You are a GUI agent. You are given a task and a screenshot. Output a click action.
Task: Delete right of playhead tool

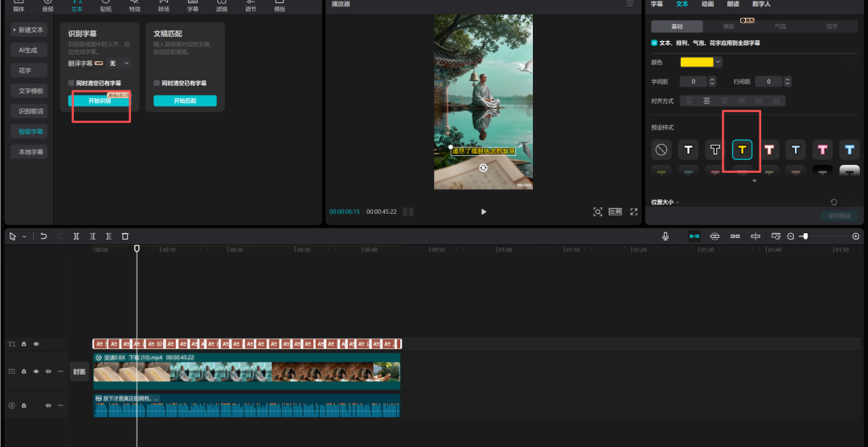point(109,236)
